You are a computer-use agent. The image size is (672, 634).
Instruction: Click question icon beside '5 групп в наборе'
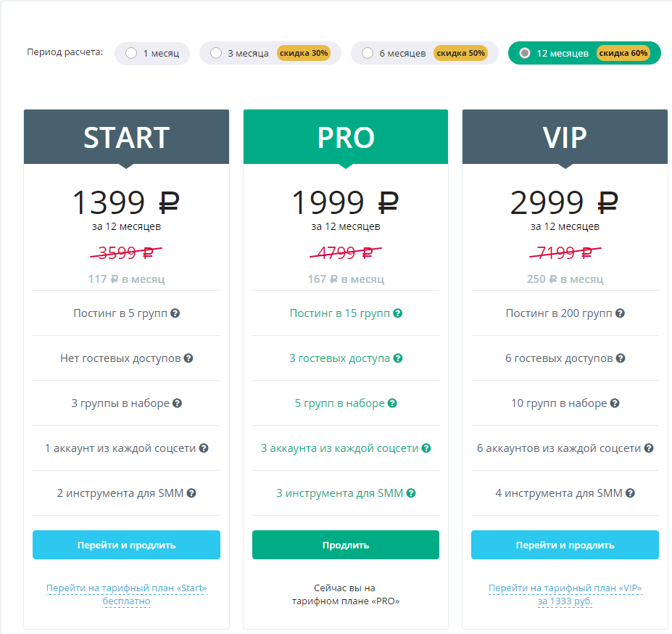pos(392,403)
